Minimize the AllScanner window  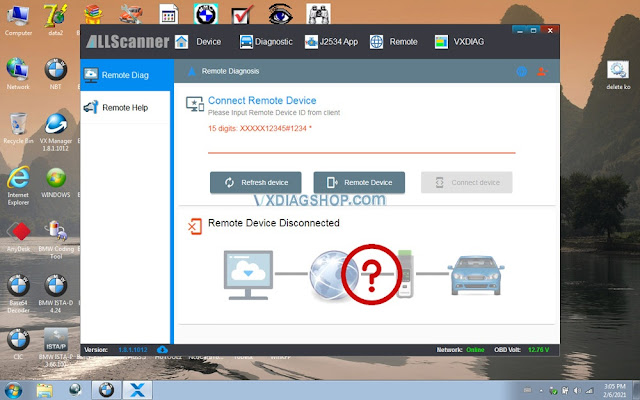(x=520, y=30)
